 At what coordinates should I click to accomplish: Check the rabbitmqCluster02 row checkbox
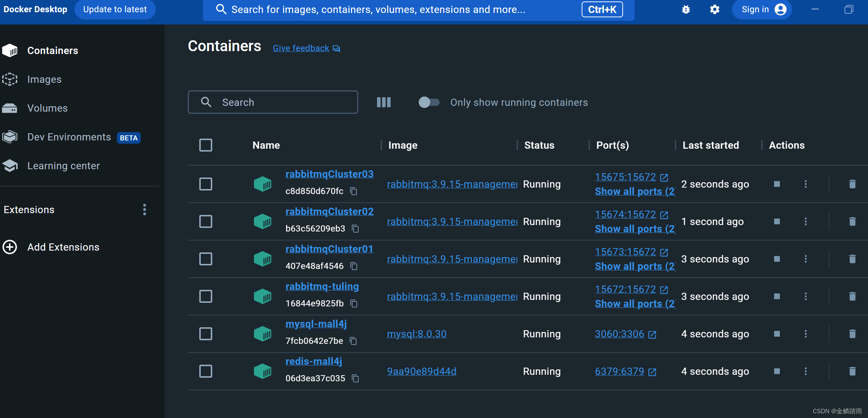(x=206, y=221)
